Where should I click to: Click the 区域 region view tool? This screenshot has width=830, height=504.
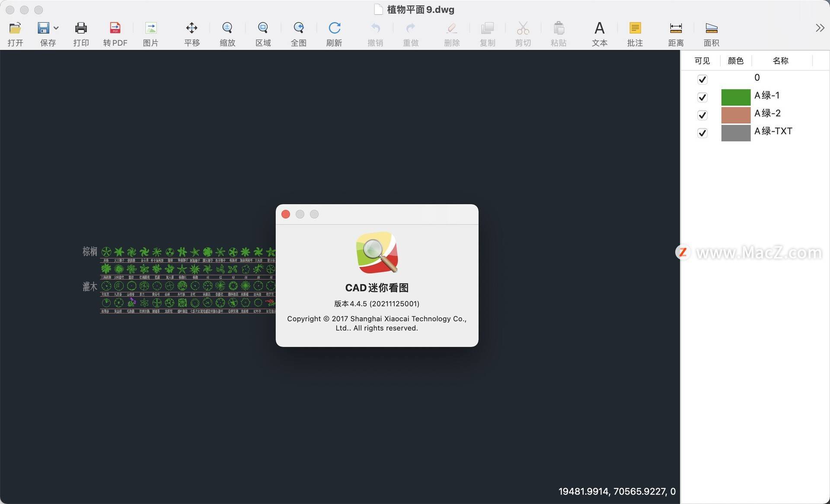(263, 33)
